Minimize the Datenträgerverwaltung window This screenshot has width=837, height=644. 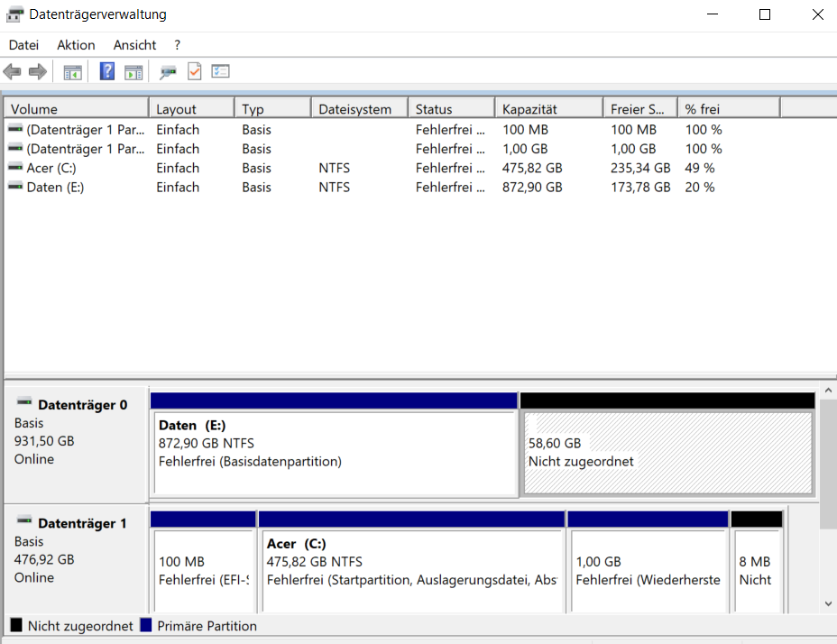coord(713,14)
